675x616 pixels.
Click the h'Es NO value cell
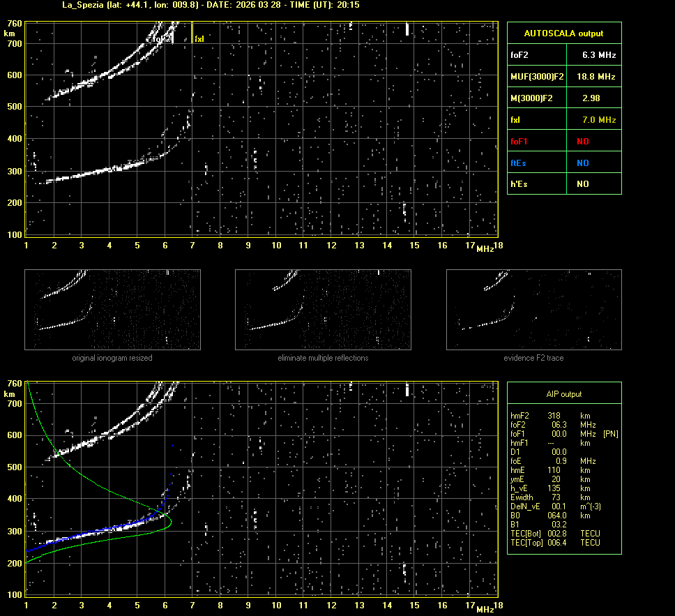coord(582,184)
